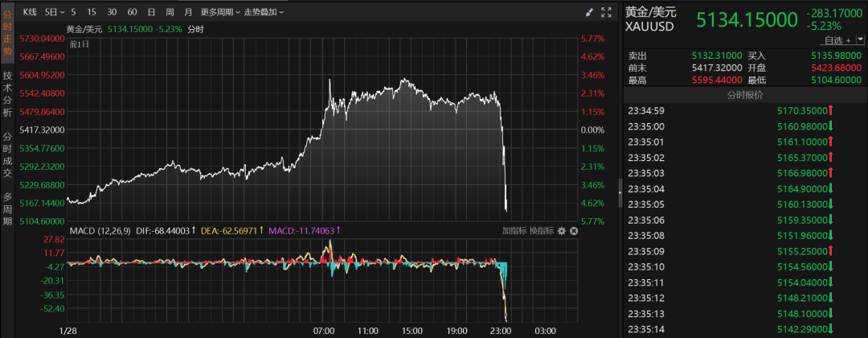Select the 月 monthly period
The height and width of the screenshot is (338, 868).
(x=189, y=11)
